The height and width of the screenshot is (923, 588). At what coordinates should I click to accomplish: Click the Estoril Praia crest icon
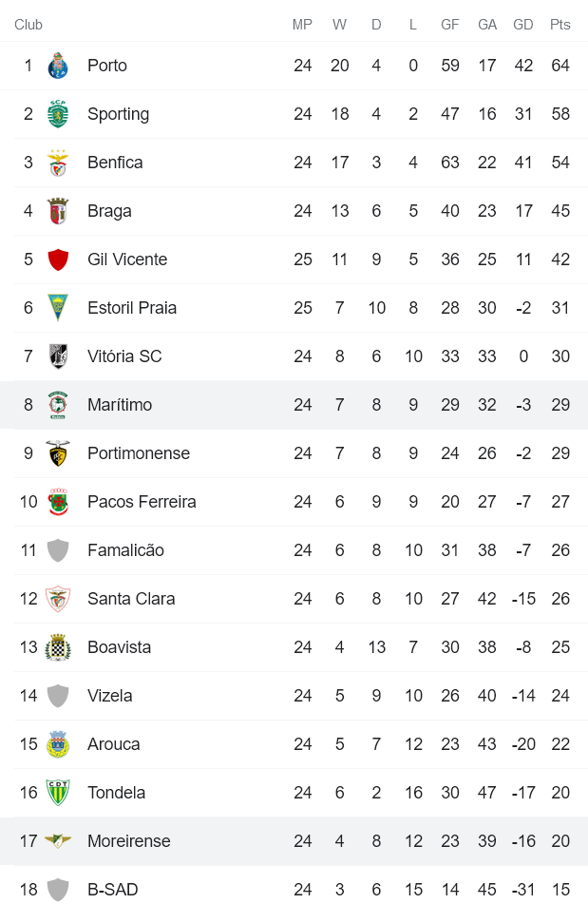click(57, 308)
